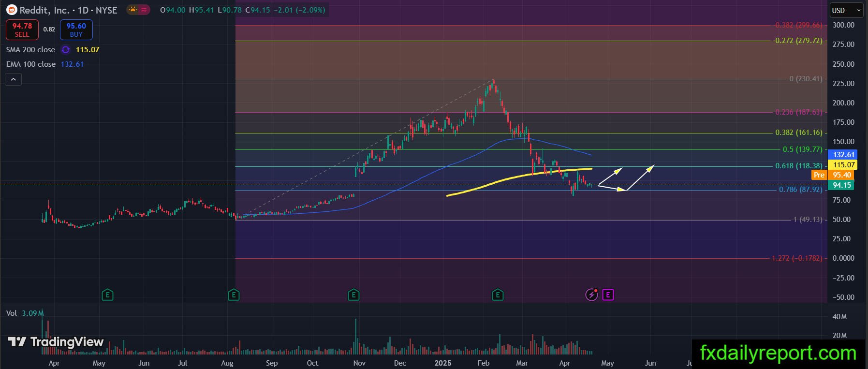This screenshot has height=369, width=868.
Task: Click the Dec label on the time axis
Action: tap(400, 363)
